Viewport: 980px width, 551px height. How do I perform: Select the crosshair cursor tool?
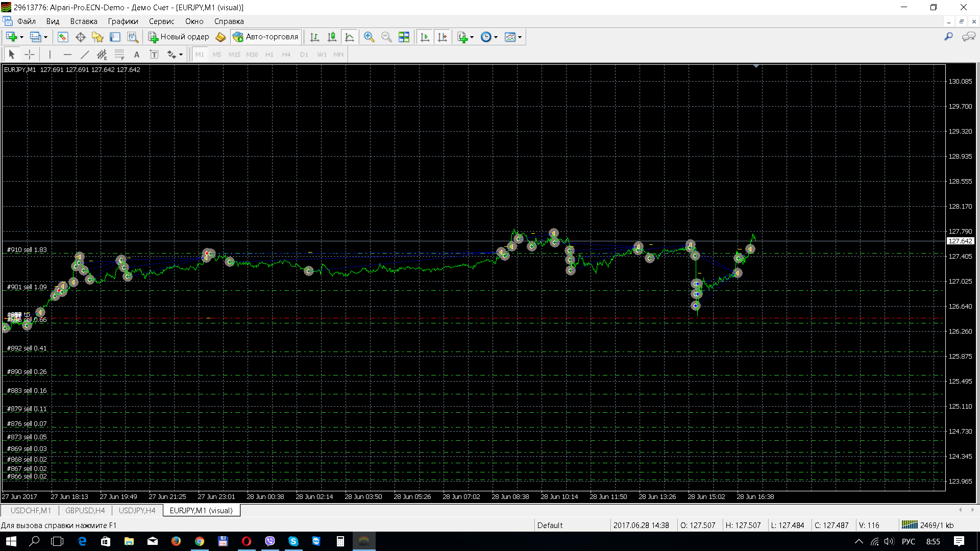pyautogui.click(x=30, y=55)
